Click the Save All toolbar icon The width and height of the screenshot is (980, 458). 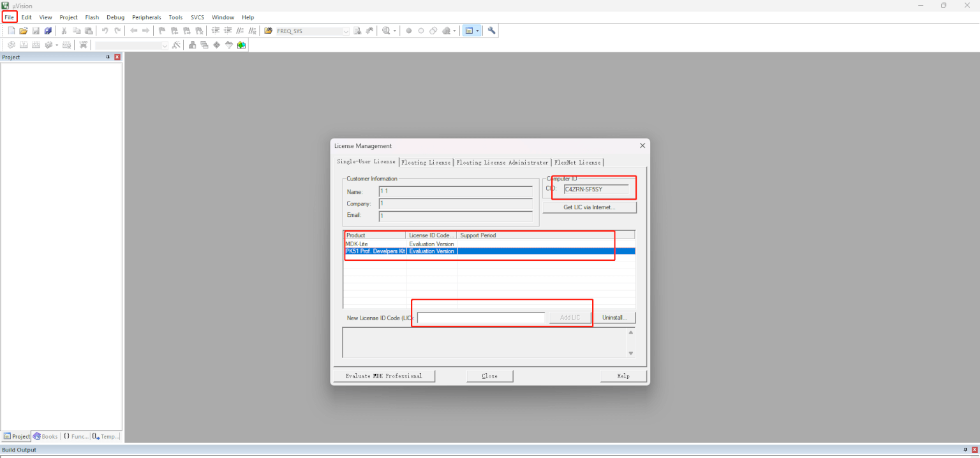pos(48,31)
